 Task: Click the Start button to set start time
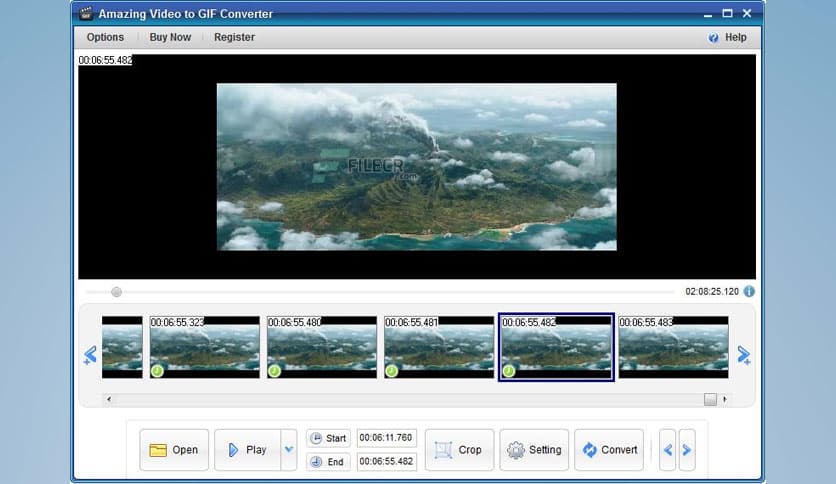pos(328,438)
